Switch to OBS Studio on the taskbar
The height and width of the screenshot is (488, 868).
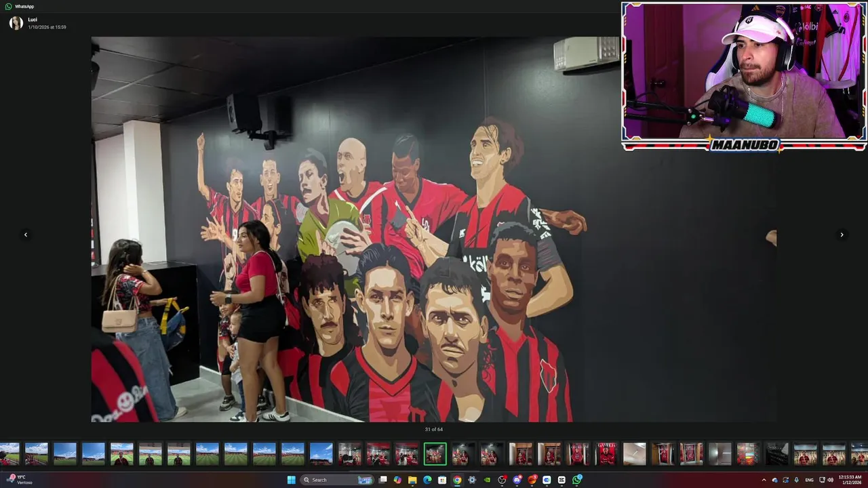pyautogui.click(x=502, y=480)
